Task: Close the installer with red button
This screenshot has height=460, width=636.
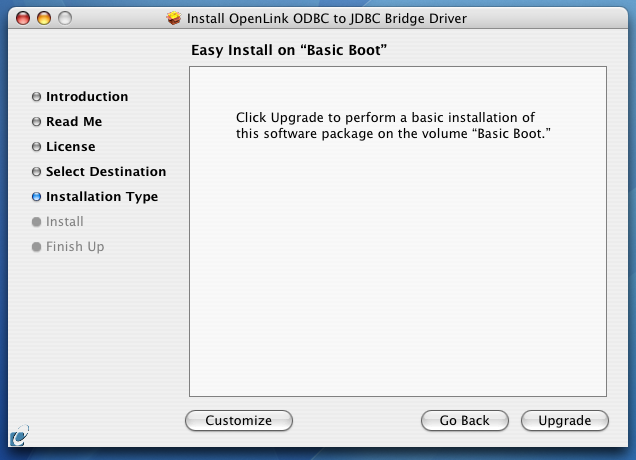Action: [x=23, y=18]
